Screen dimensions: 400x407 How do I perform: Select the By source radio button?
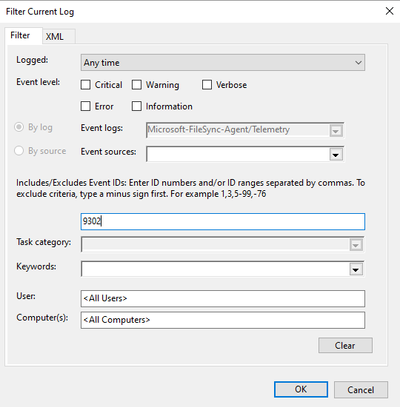19,151
